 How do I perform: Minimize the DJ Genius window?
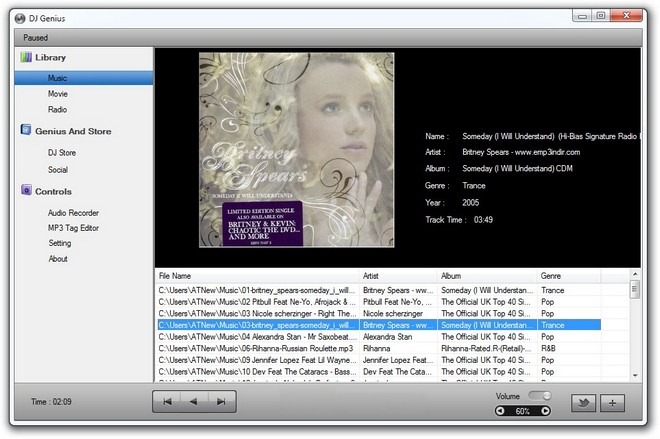click(583, 16)
